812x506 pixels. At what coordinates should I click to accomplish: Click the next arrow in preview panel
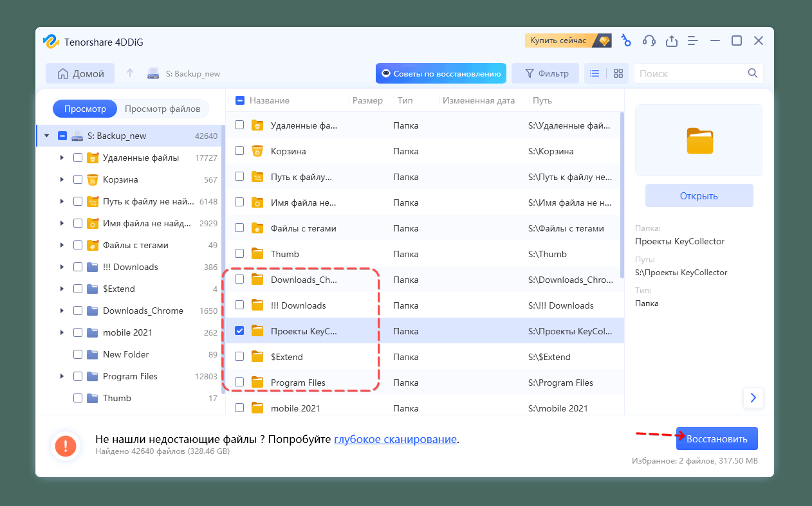coord(753,397)
